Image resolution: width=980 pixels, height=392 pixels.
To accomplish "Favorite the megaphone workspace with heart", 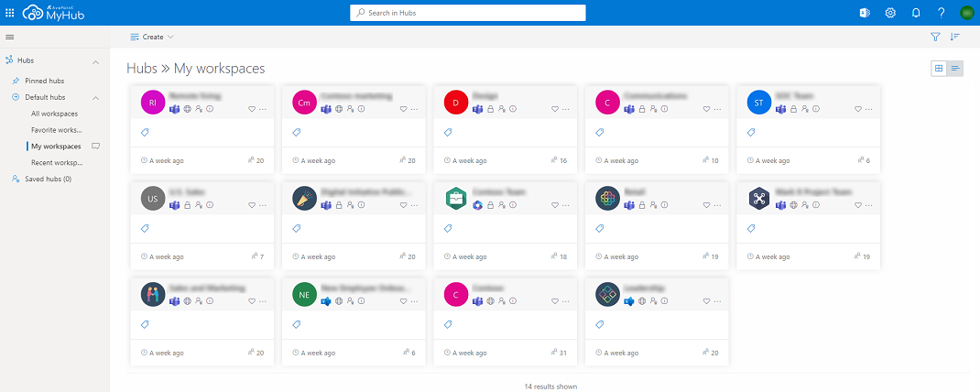I will (x=403, y=204).
